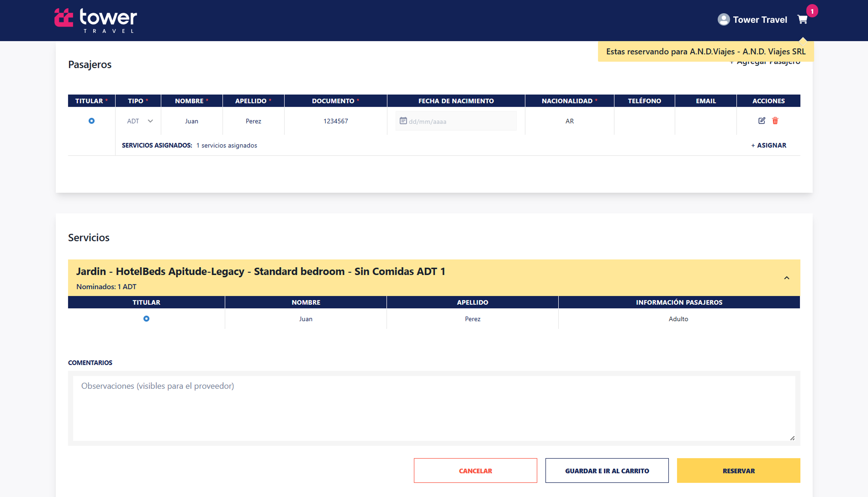Click the + Asignar link

pos(769,145)
